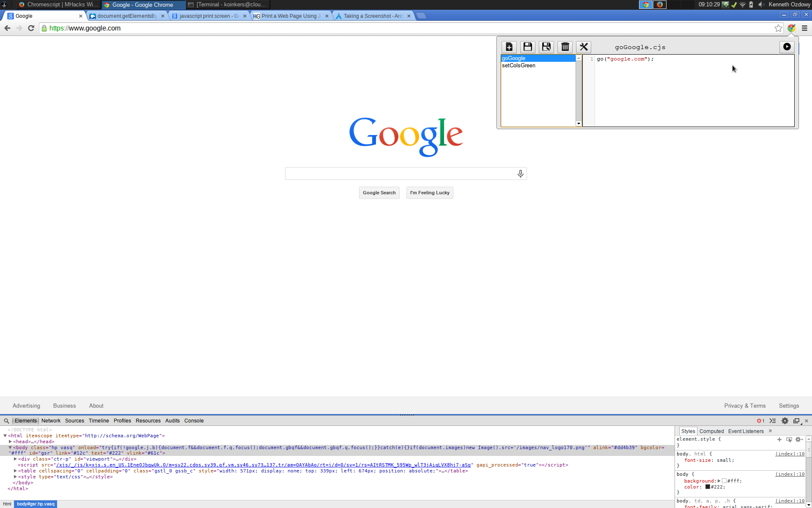Click the save script floppy icon

(528, 47)
